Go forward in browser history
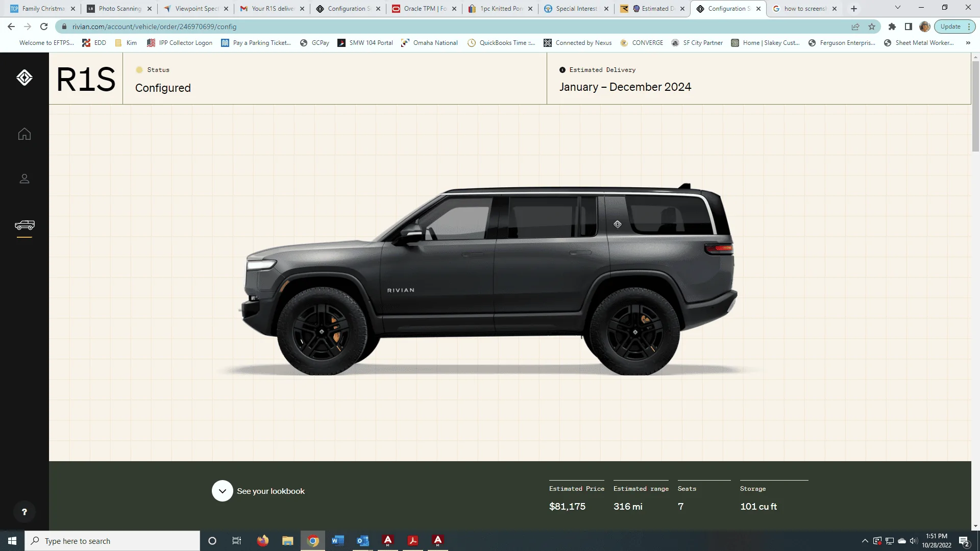 (x=28, y=27)
